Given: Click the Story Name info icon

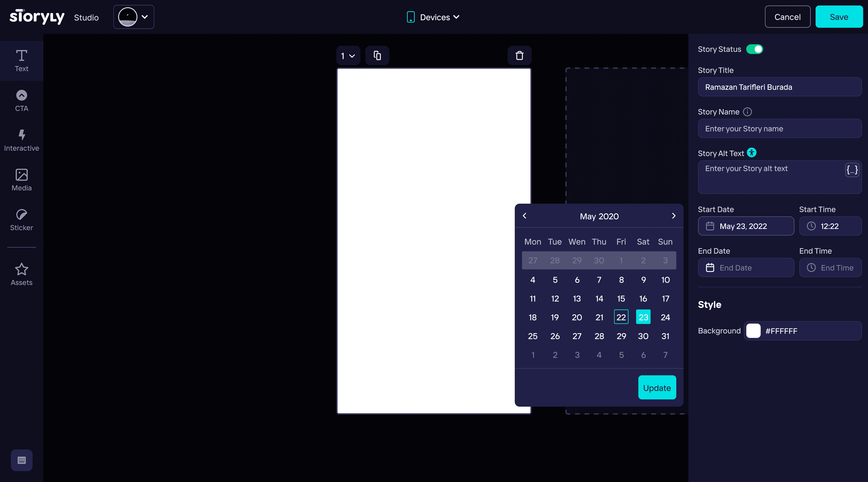Looking at the screenshot, I should pos(747,112).
